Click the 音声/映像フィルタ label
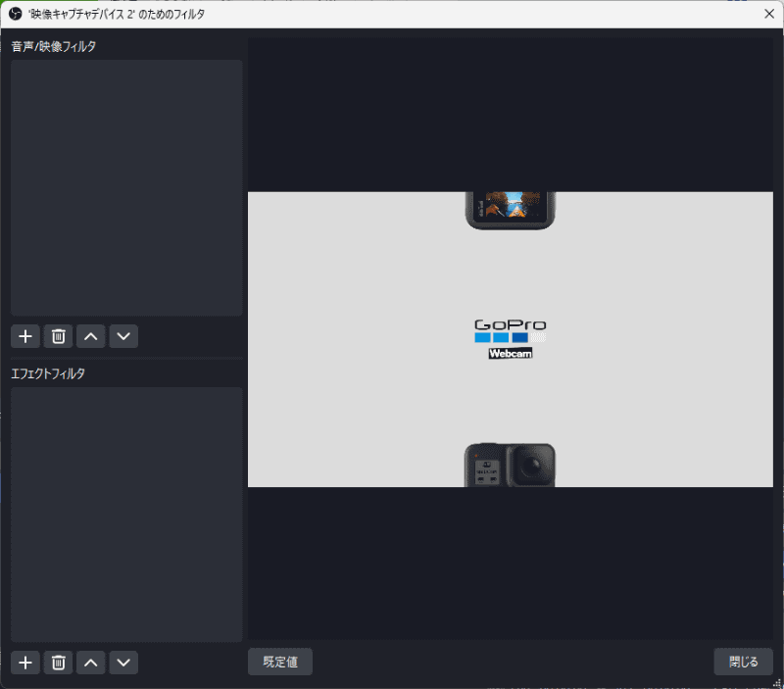This screenshot has width=784, height=689. (x=54, y=46)
